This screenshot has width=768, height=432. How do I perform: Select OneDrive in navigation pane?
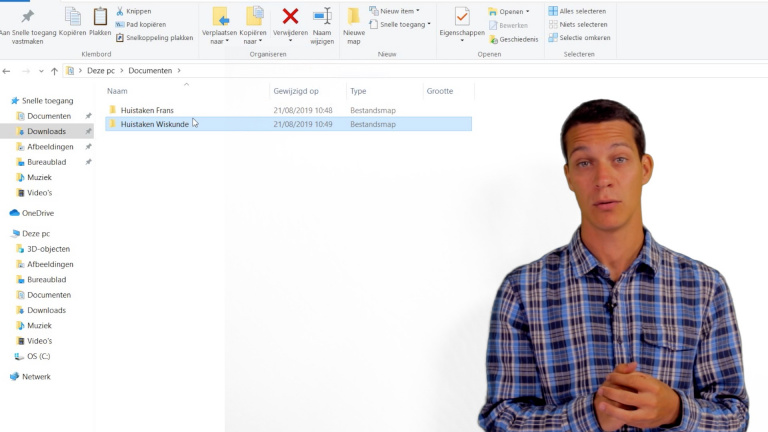point(37,213)
